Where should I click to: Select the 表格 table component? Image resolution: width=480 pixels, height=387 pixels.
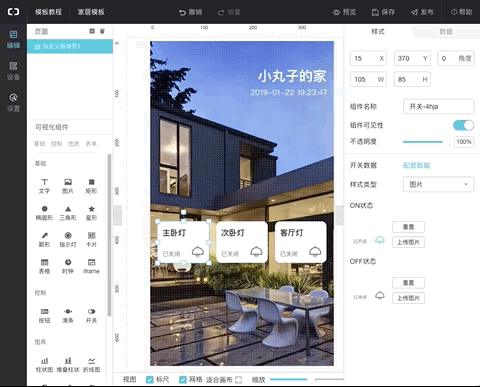pyautogui.click(x=44, y=266)
